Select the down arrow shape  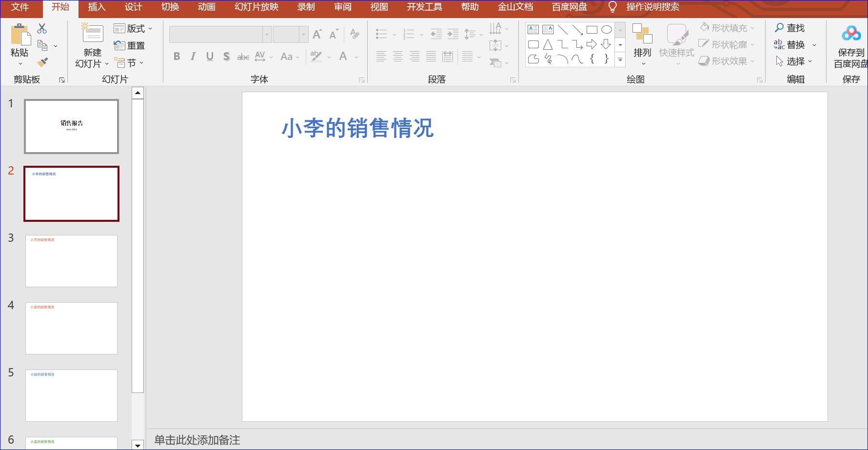[607, 44]
